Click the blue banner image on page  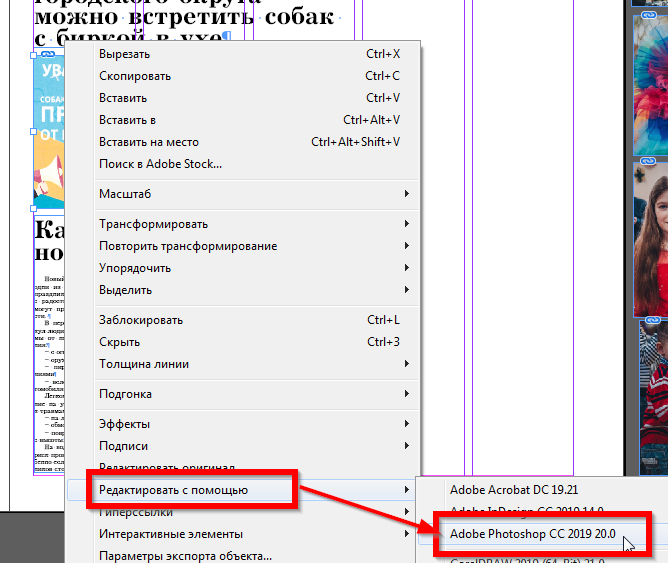coord(49,132)
